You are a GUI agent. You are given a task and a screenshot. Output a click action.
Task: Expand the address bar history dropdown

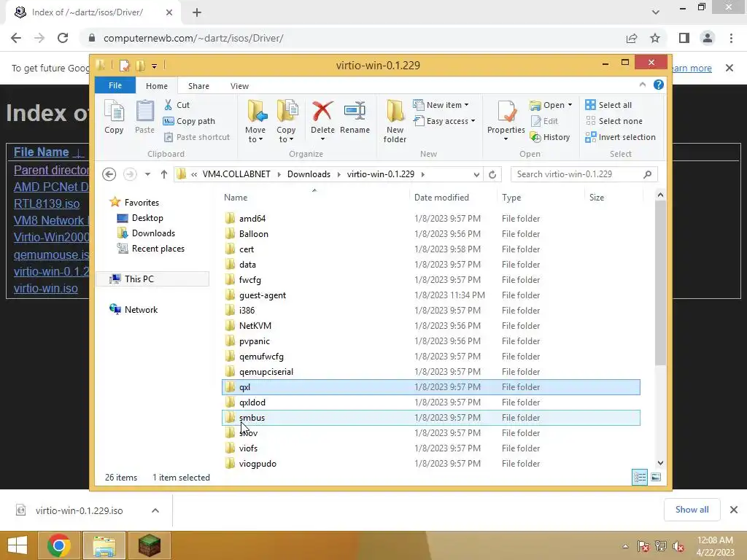(x=476, y=174)
